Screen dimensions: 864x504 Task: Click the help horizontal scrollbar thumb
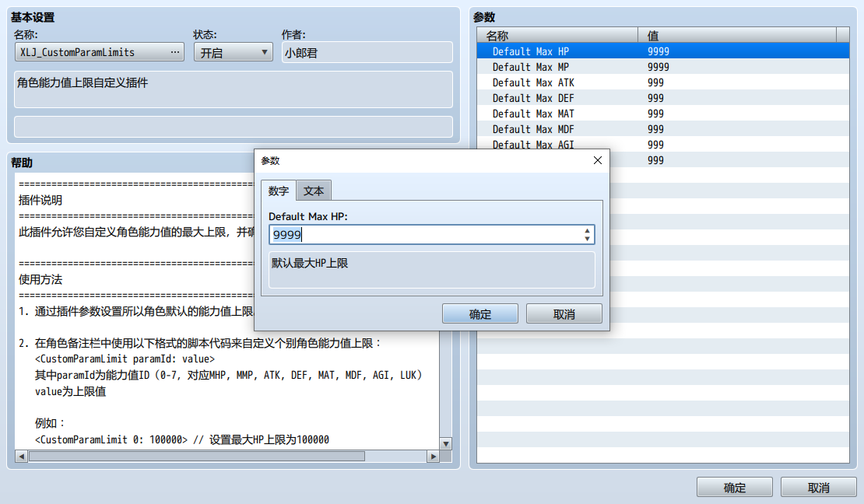[x=197, y=456]
